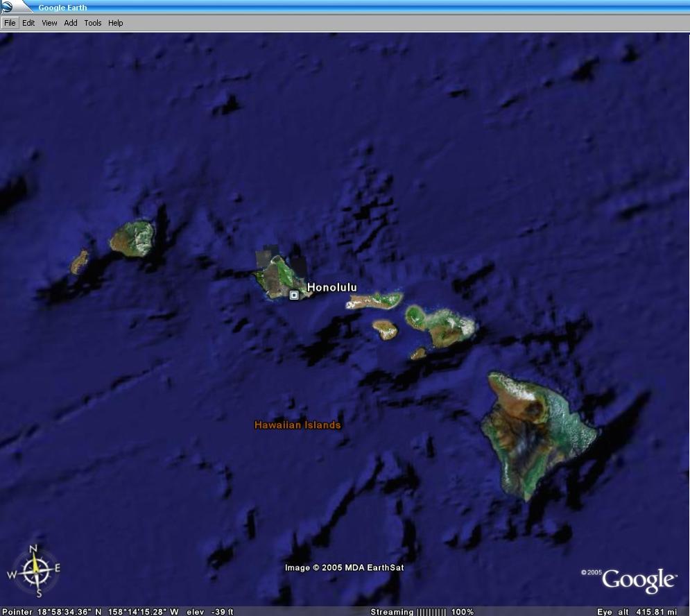Open the View menu
Screen dimensions: 690x616
coord(49,23)
